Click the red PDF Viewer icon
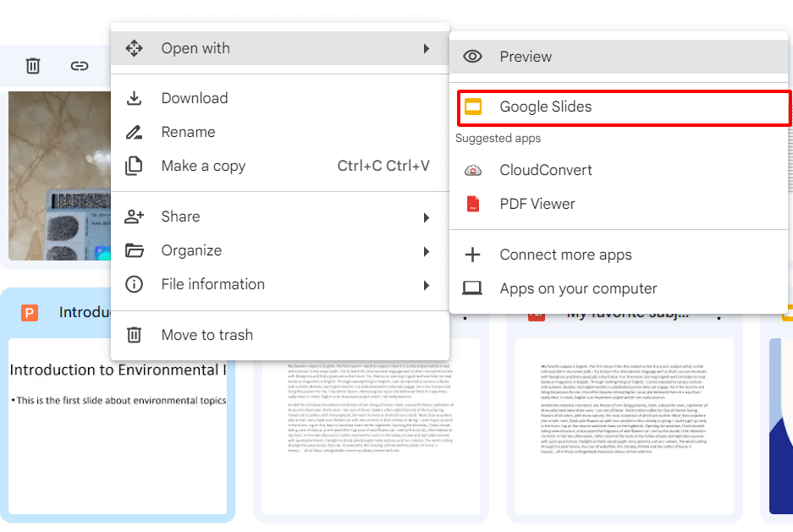 click(x=473, y=204)
